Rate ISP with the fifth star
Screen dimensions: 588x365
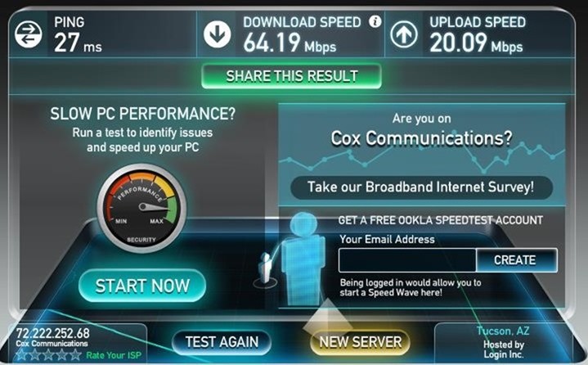pos(75,354)
